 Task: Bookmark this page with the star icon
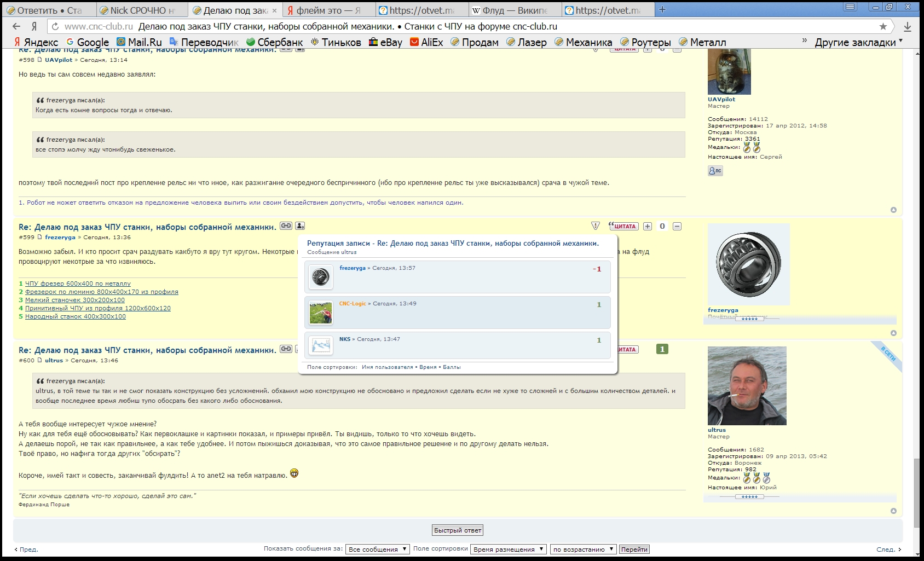coord(883,26)
